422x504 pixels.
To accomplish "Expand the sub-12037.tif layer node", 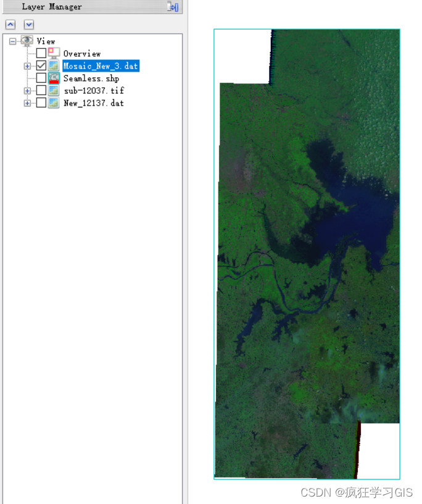I will pyautogui.click(x=27, y=91).
